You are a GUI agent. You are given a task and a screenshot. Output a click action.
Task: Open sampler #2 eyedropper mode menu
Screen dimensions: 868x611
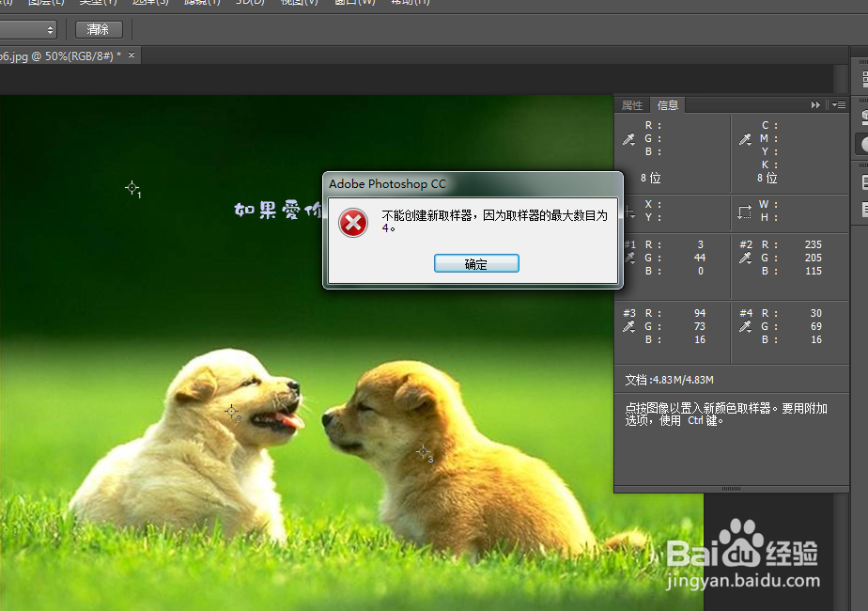coord(746,258)
